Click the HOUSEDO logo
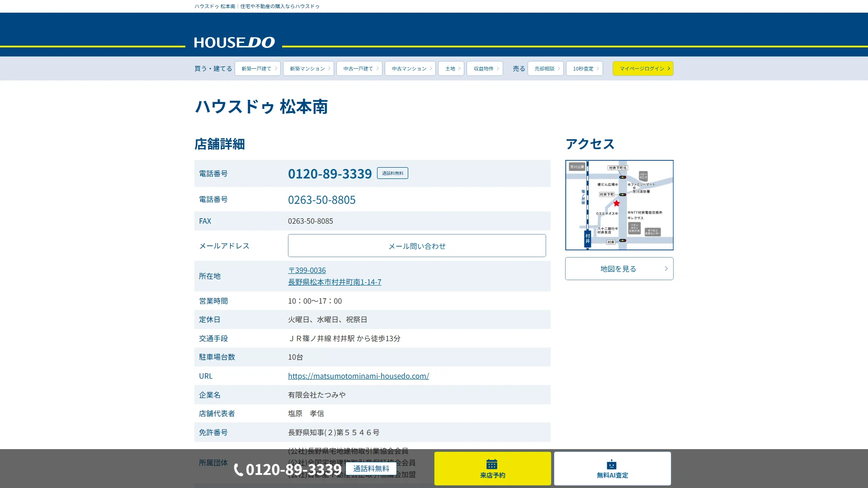 [234, 42]
